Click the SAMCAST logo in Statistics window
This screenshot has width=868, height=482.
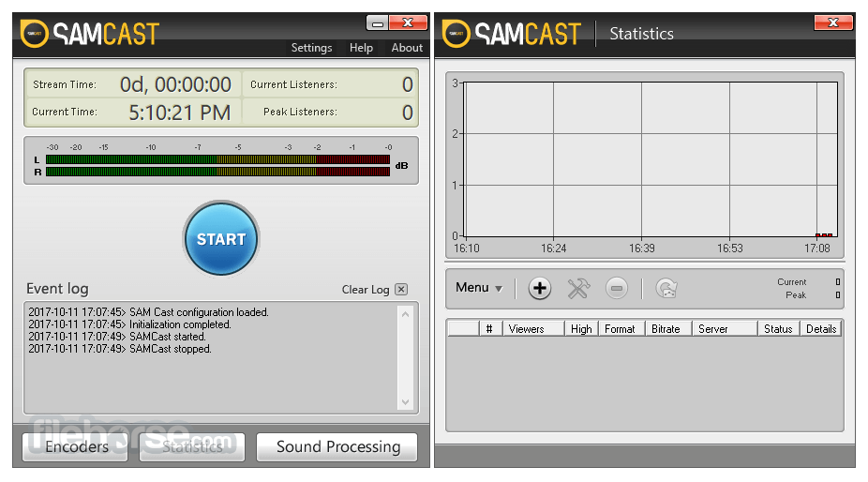coord(512,34)
